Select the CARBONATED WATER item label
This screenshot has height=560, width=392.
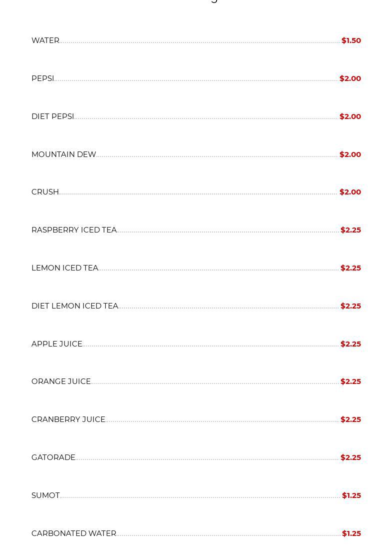73,533
